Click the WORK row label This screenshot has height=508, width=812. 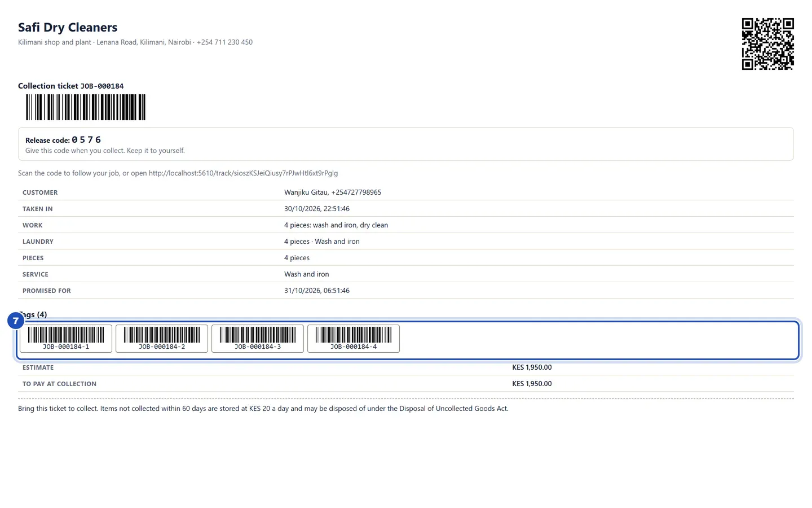coord(33,225)
